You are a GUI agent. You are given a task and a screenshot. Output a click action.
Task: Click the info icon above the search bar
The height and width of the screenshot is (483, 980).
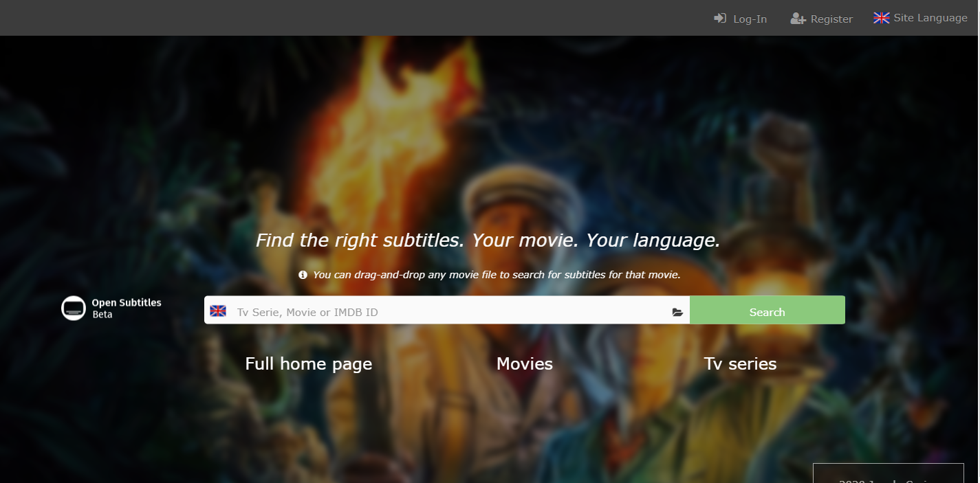coord(303,274)
